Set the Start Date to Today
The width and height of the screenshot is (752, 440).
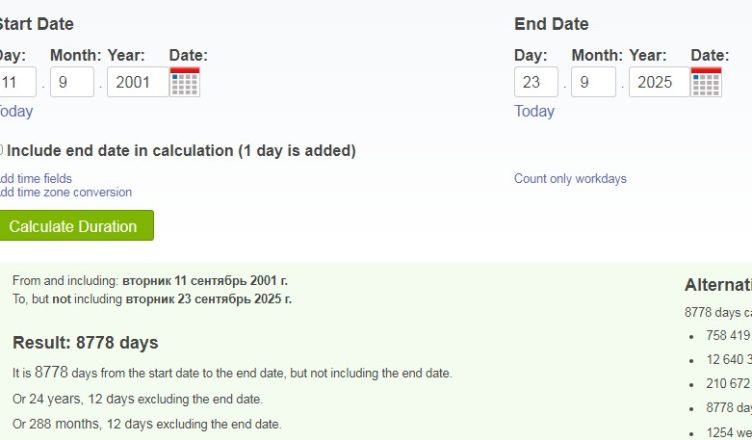point(16,111)
